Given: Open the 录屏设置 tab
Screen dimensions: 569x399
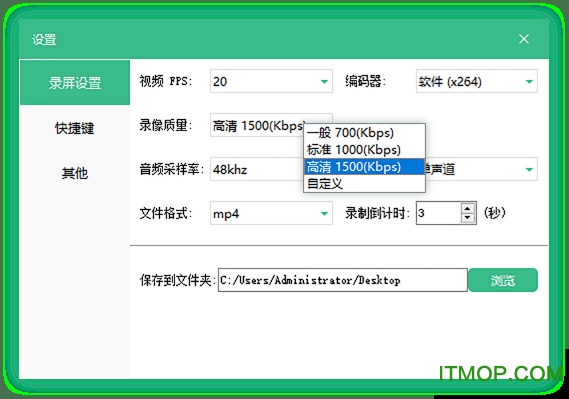Looking at the screenshot, I should 75,83.
